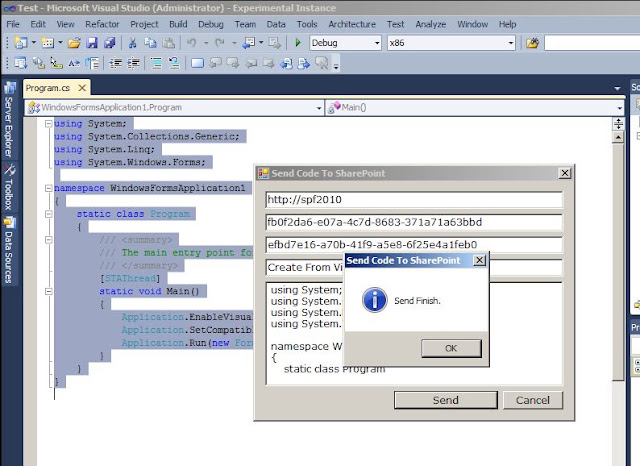Open the Add New Item dropdown arrow
This screenshot has width=640, height=466.
pos(60,42)
